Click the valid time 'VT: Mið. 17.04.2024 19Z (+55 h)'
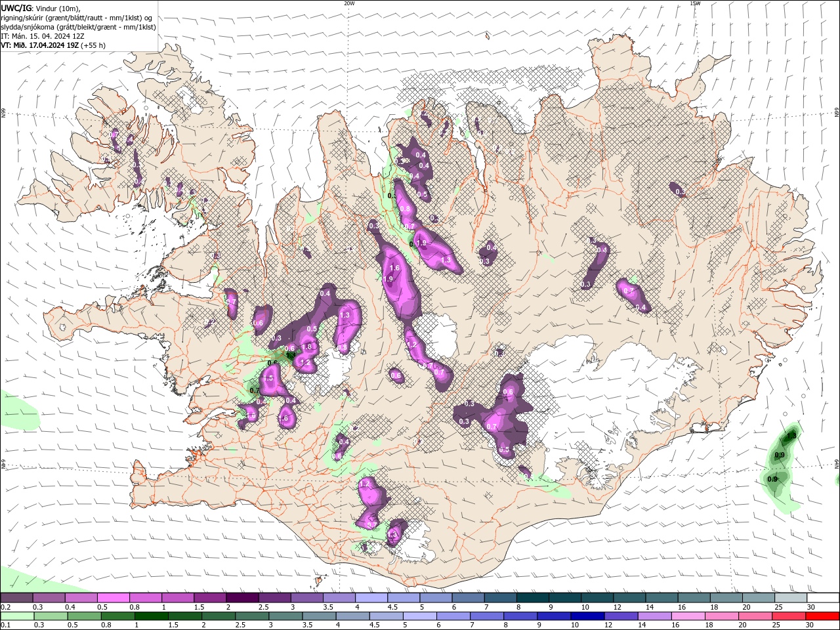The width and height of the screenshot is (840, 630). 53,45
